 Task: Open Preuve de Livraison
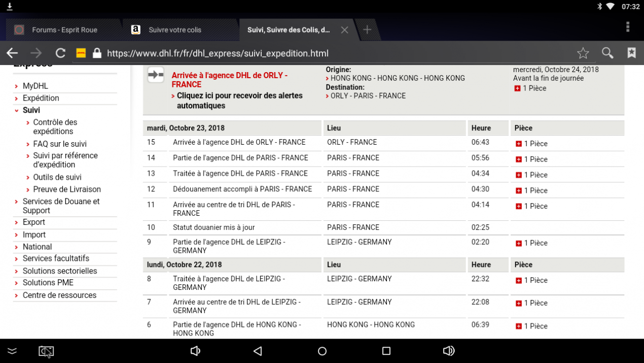click(x=67, y=189)
